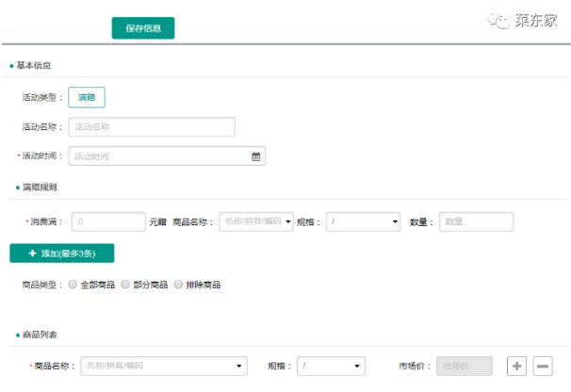
Task: Click the 市场价 field in 商品列表
Action: coord(464,366)
